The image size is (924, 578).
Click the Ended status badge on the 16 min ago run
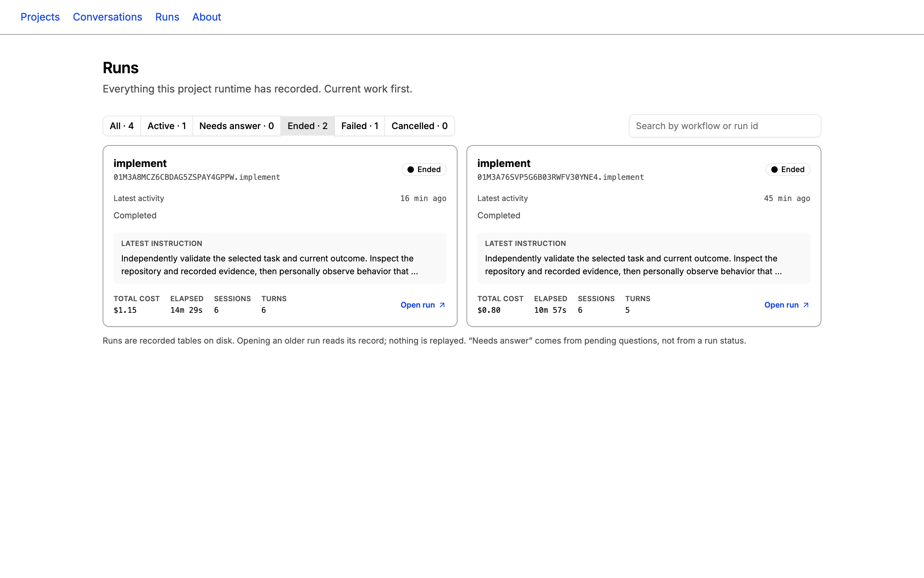point(424,169)
